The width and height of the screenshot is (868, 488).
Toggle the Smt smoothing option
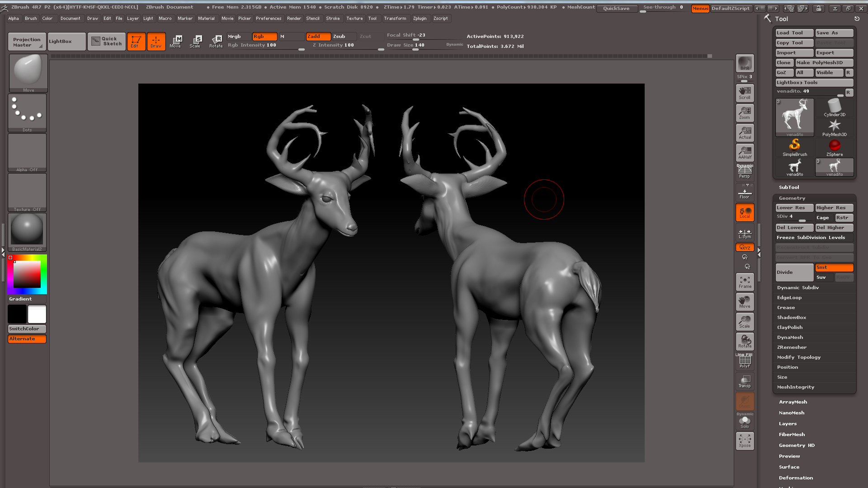click(834, 267)
